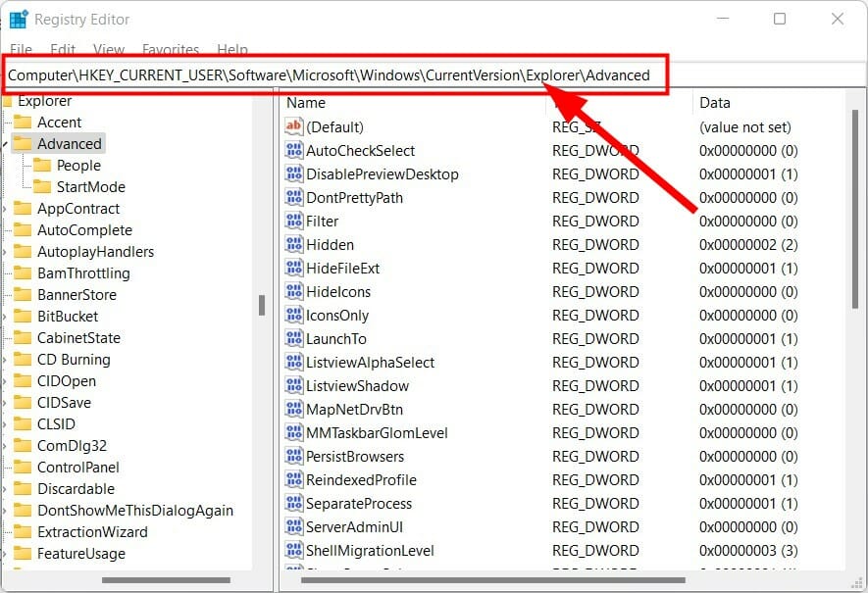The height and width of the screenshot is (593, 868).
Task: Click the DisablePreviewDesktop value icon
Action: click(294, 173)
